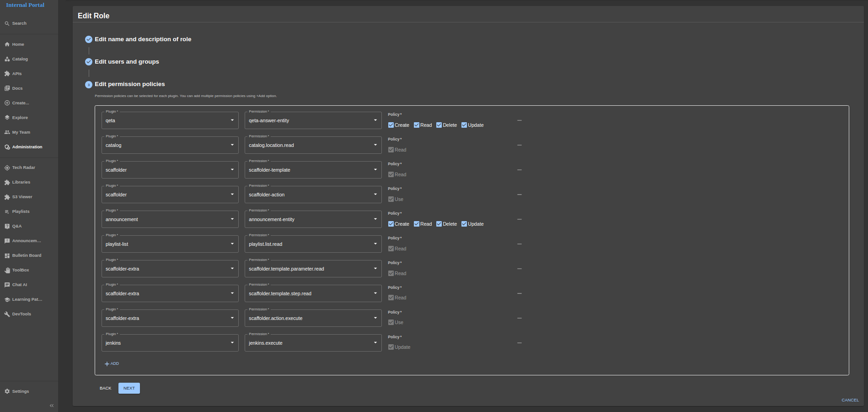Go to Administration in sidebar
The width and height of the screenshot is (868, 412).
click(x=27, y=147)
